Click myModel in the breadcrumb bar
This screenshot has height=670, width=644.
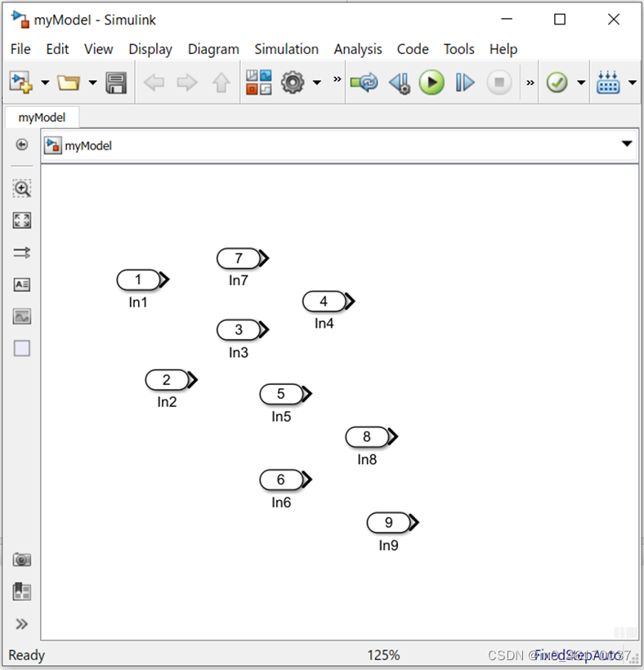coord(88,145)
